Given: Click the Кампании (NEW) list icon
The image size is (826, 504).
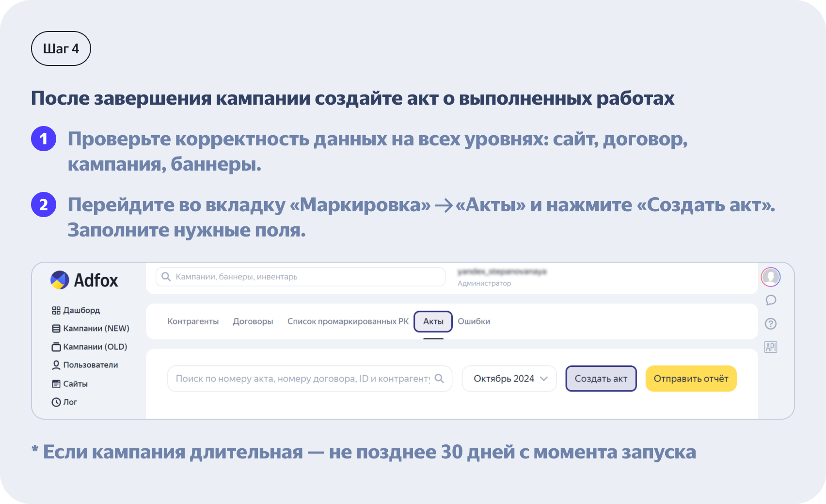Looking at the screenshot, I should coord(56,329).
